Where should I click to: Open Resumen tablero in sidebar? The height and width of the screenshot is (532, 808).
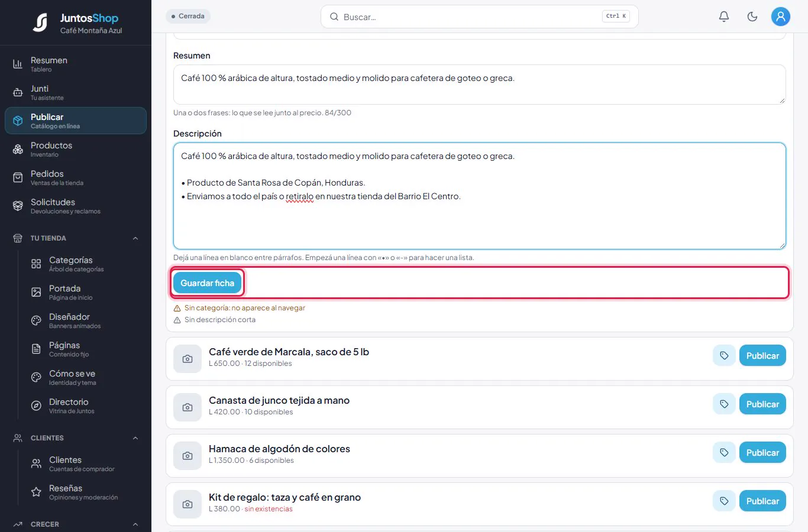coord(76,64)
